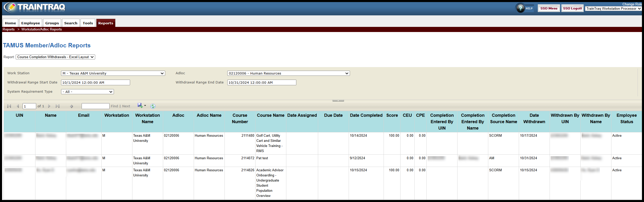The width and height of the screenshot is (644, 202).
Task: Click the SSO Logoff button
Action: coord(572,8)
